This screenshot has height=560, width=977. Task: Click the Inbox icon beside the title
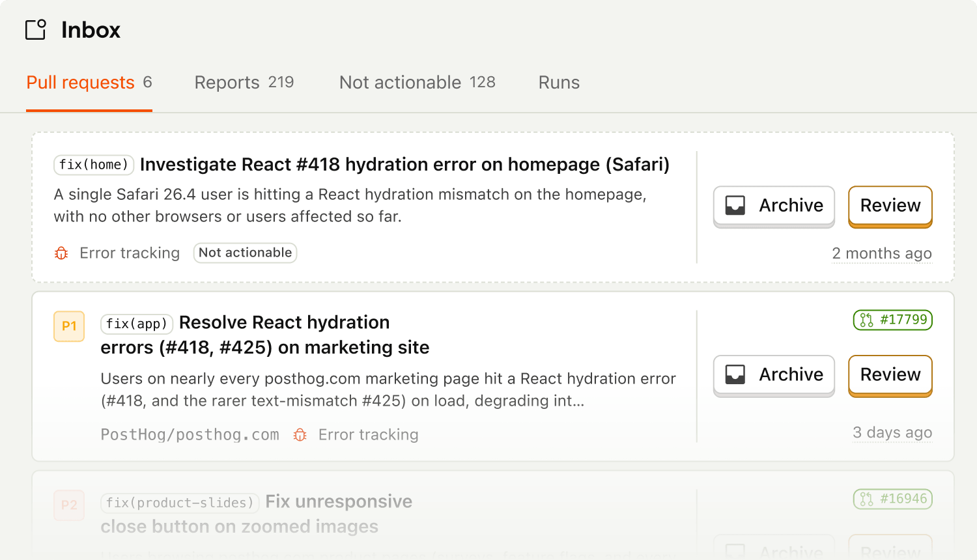click(x=36, y=30)
